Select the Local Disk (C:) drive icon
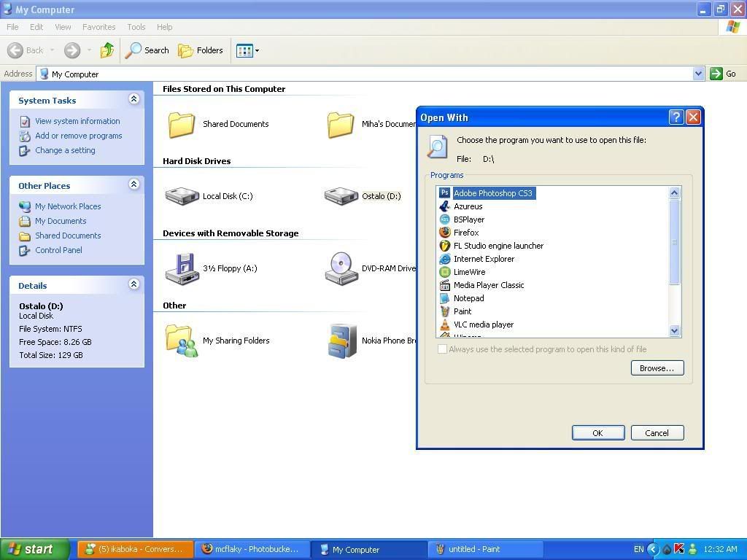Image resolution: width=747 pixels, height=560 pixels. click(x=182, y=195)
